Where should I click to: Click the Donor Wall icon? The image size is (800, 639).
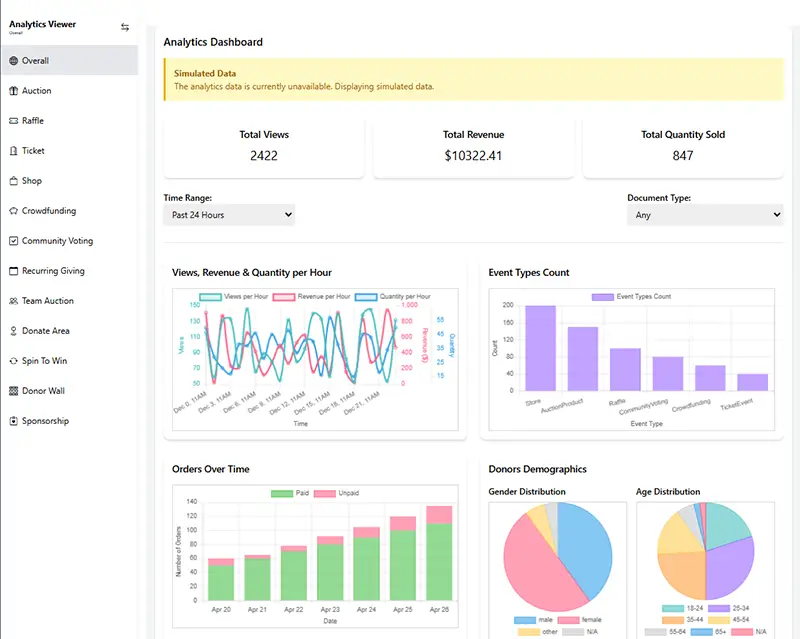tap(13, 391)
